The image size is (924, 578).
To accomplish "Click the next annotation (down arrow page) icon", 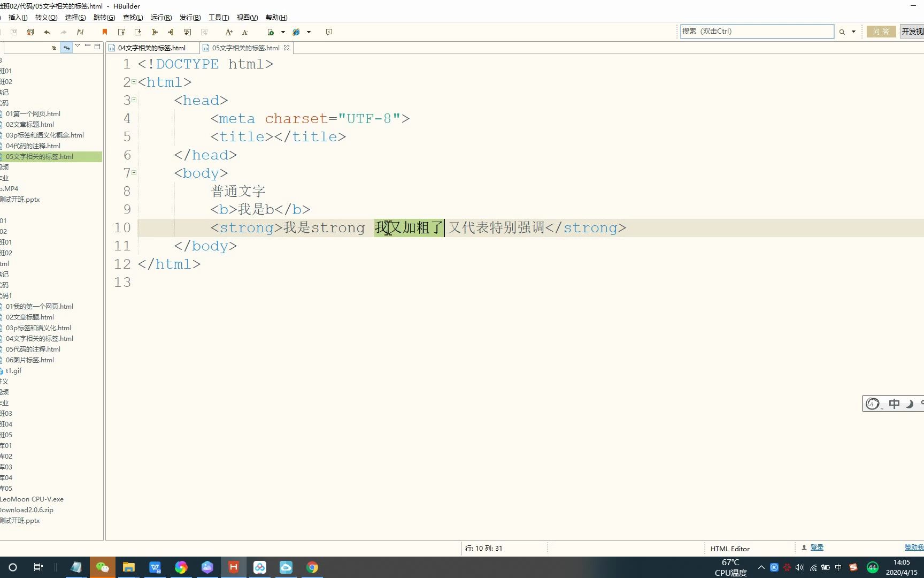I will point(138,32).
